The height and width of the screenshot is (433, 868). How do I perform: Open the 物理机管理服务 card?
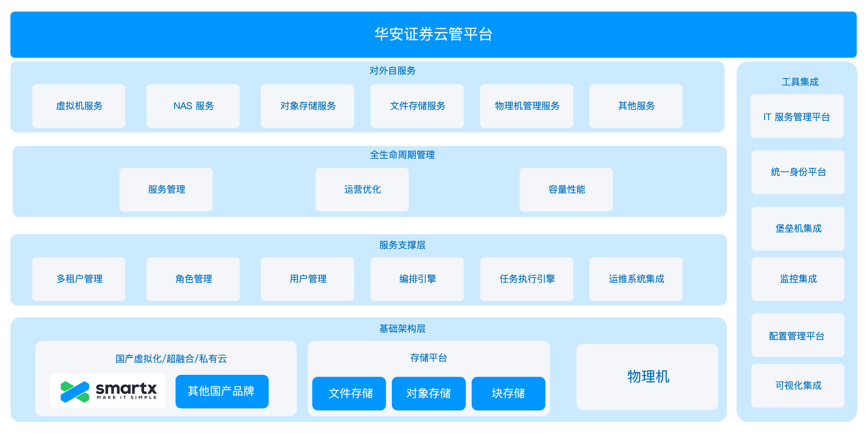526,106
